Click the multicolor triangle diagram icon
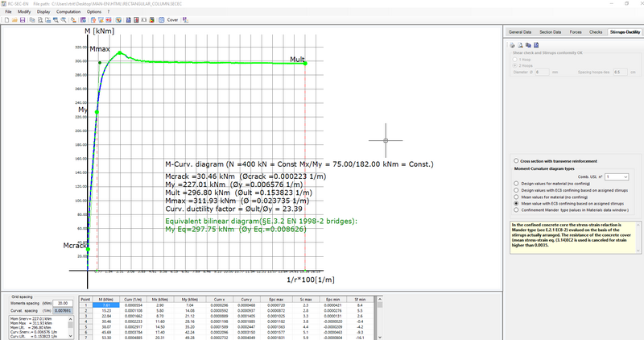The image size is (644, 340). (151, 19)
